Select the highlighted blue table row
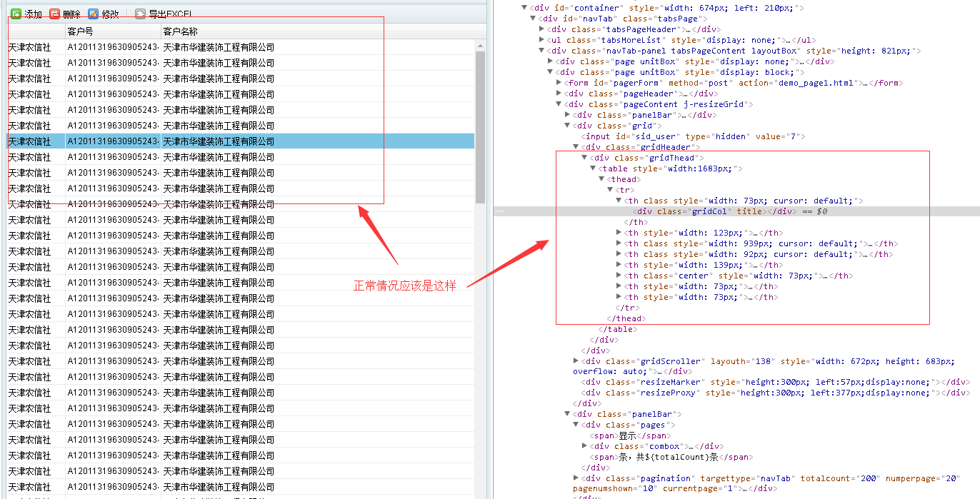The height and width of the screenshot is (499, 980). click(x=241, y=141)
